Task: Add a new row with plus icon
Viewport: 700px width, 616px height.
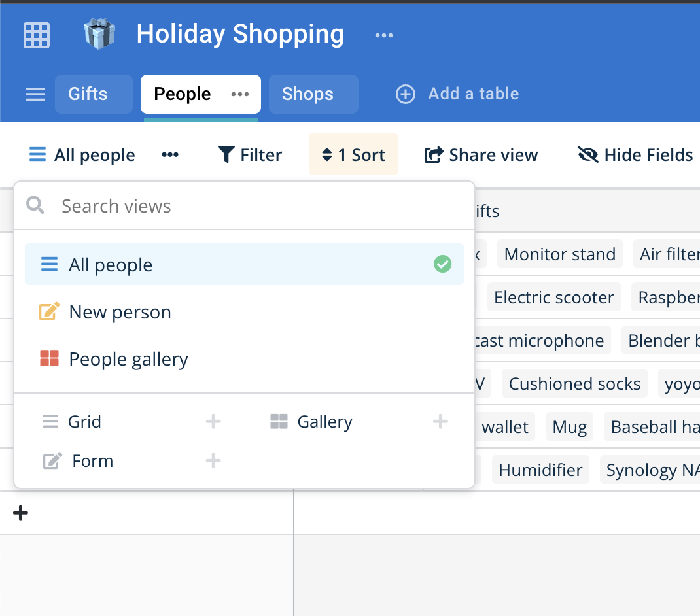Action: click(x=21, y=513)
